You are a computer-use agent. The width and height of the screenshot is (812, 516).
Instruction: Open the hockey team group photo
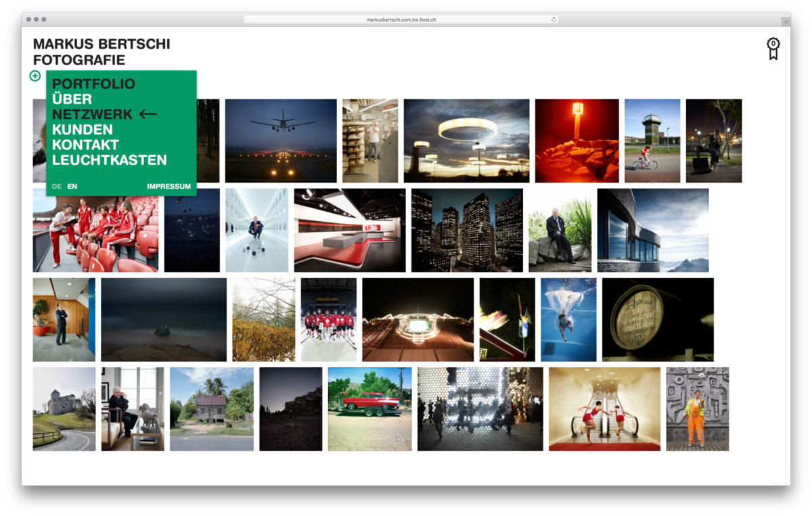tap(328, 319)
